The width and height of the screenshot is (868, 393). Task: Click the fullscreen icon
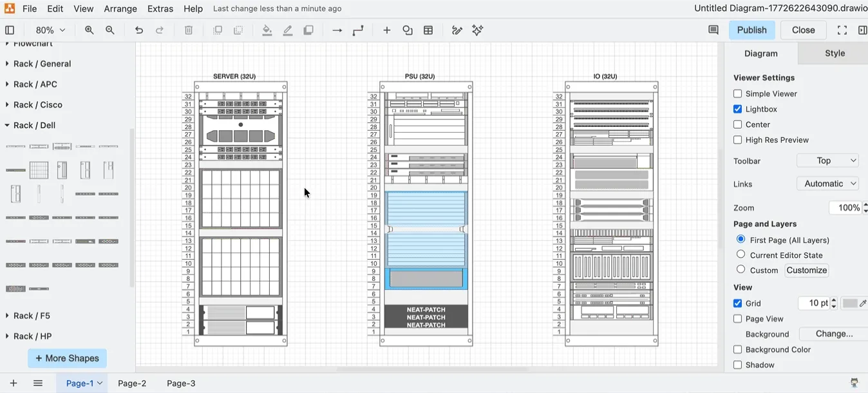click(842, 30)
